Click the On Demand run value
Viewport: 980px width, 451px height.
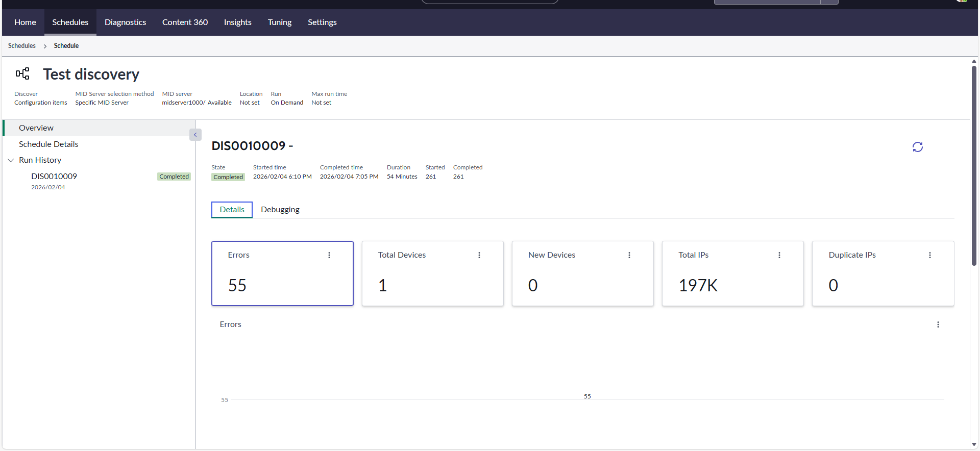(x=287, y=103)
